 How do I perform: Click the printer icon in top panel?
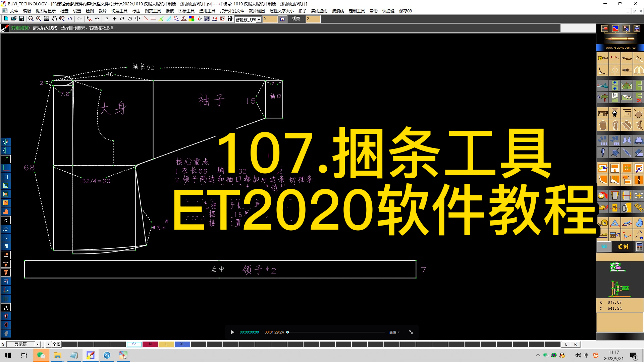click(637, 29)
